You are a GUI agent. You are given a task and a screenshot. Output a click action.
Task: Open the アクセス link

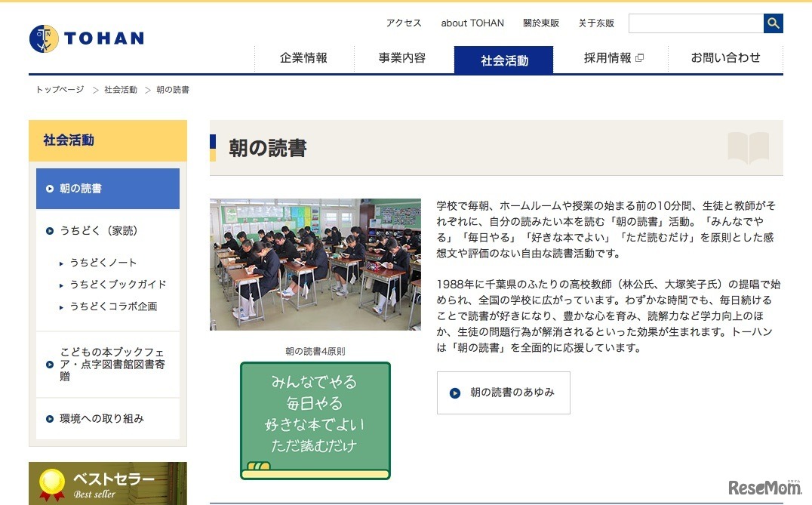[403, 23]
